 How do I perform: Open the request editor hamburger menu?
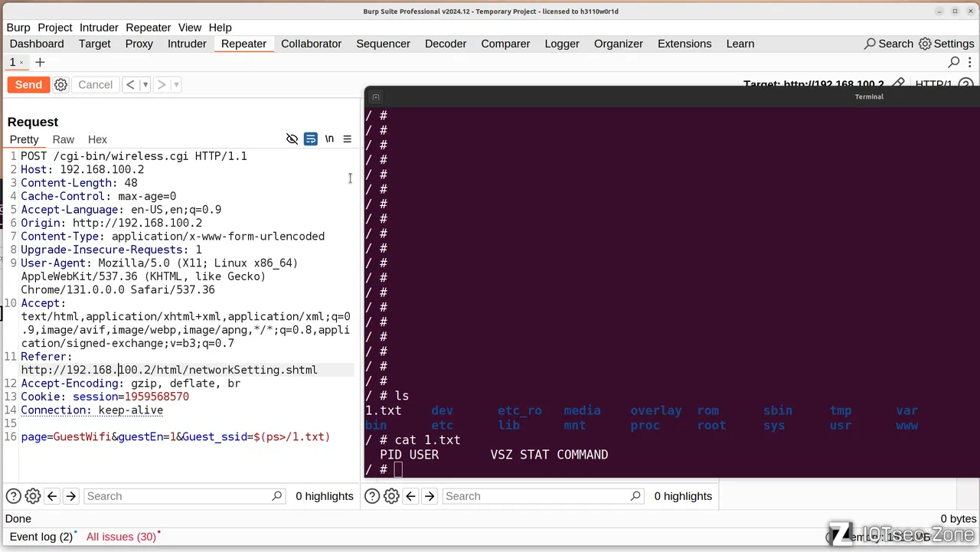point(347,139)
